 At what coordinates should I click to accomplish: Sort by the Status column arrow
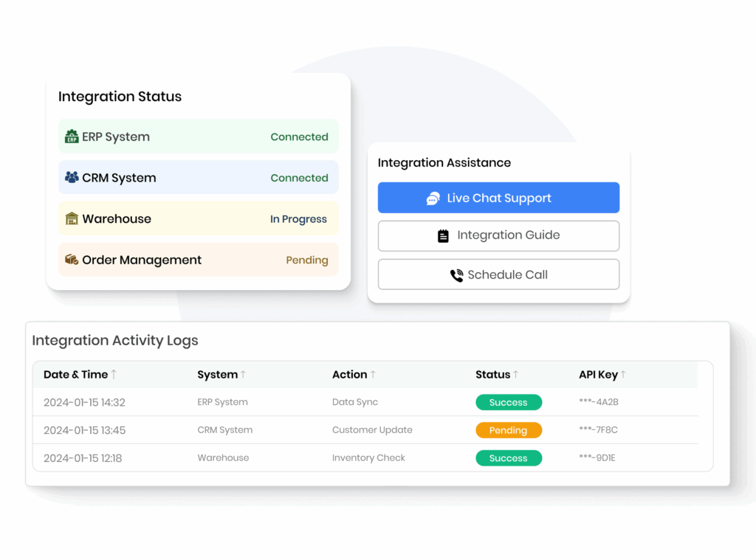point(515,375)
